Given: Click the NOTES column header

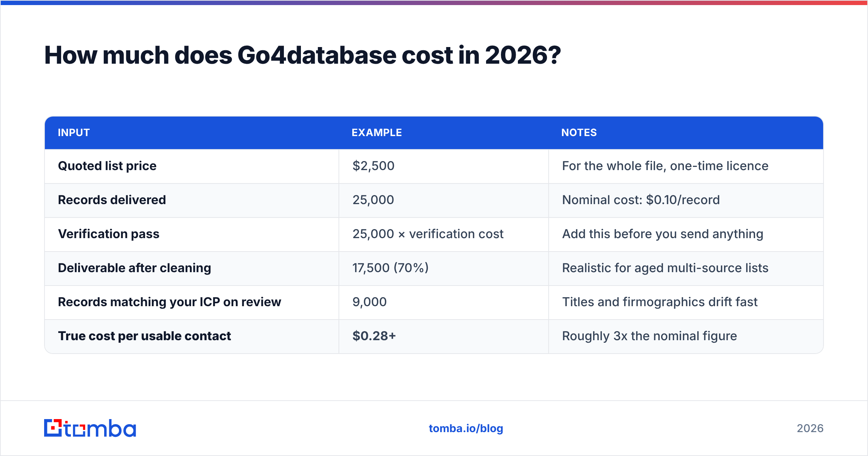Looking at the screenshot, I should (x=579, y=132).
